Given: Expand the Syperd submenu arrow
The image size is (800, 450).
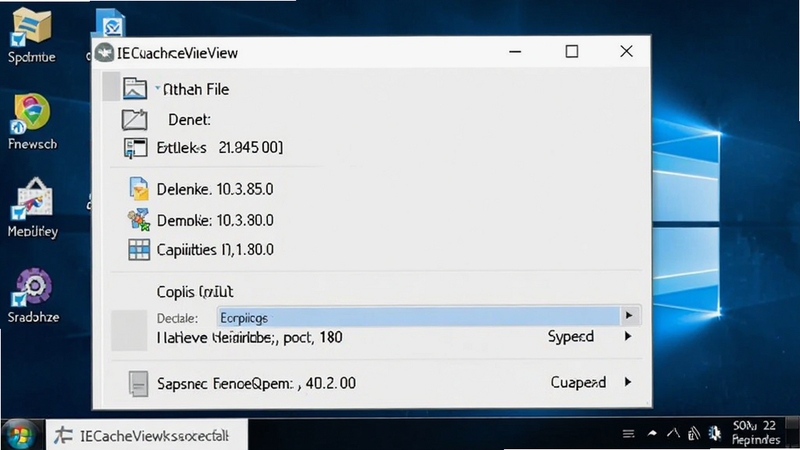Looking at the screenshot, I should tap(628, 336).
